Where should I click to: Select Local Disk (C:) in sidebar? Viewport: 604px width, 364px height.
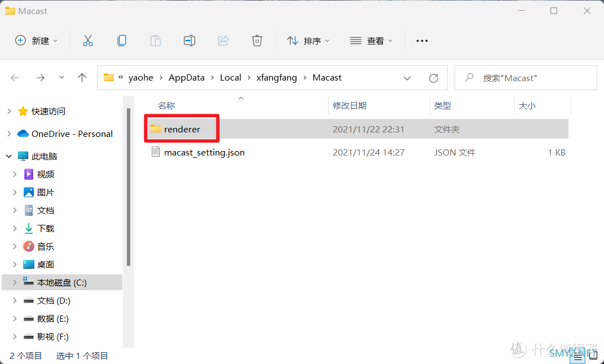pos(62,283)
